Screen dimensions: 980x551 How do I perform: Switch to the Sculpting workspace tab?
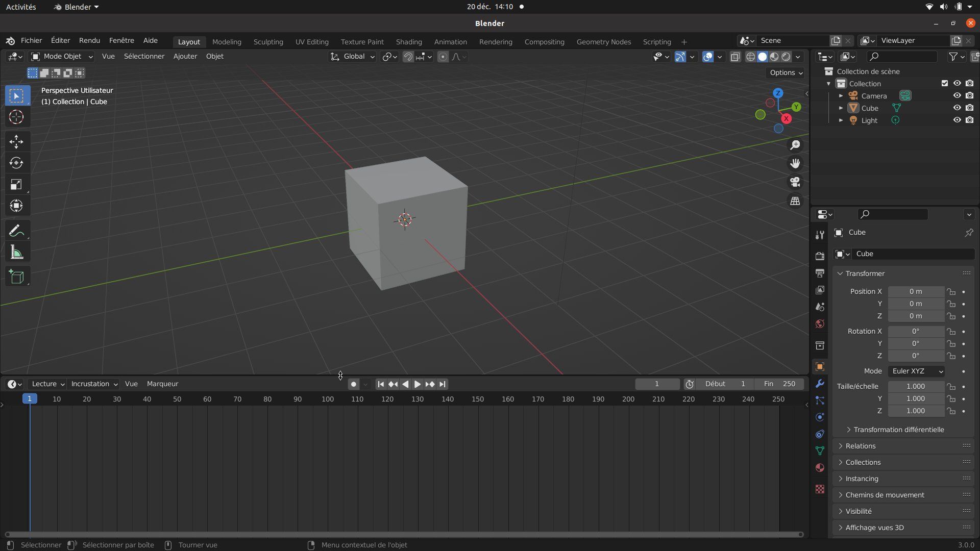pos(268,42)
